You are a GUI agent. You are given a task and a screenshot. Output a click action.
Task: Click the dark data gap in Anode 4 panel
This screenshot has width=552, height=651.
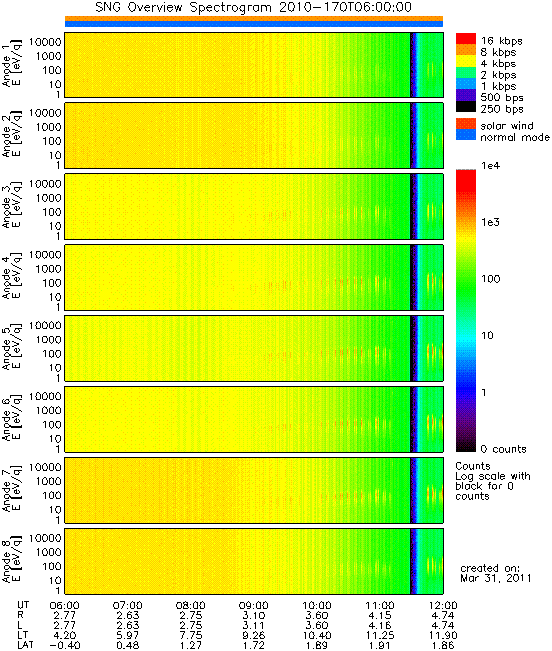click(413, 277)
